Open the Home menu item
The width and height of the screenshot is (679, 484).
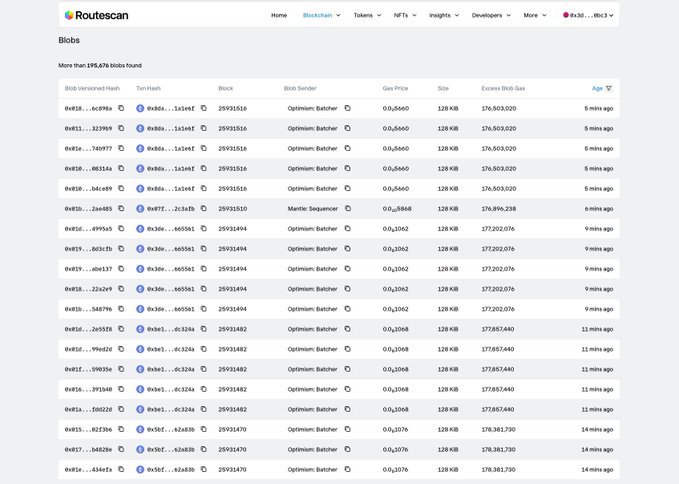pos(279,15)
